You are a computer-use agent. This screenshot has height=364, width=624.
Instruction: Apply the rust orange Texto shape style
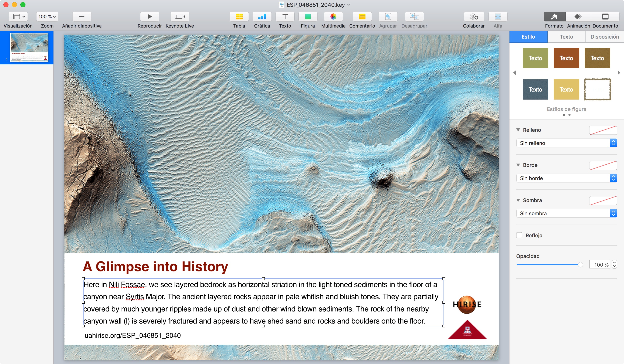(566, 58)
